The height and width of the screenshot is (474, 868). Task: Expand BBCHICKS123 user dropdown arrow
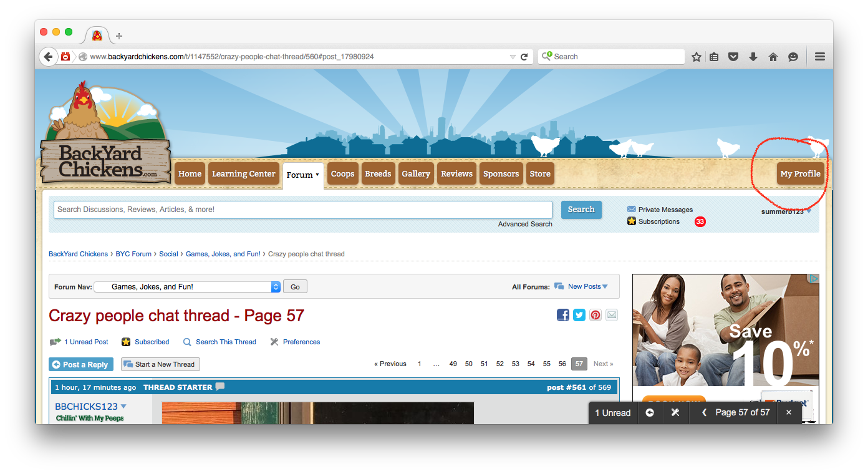123,407
